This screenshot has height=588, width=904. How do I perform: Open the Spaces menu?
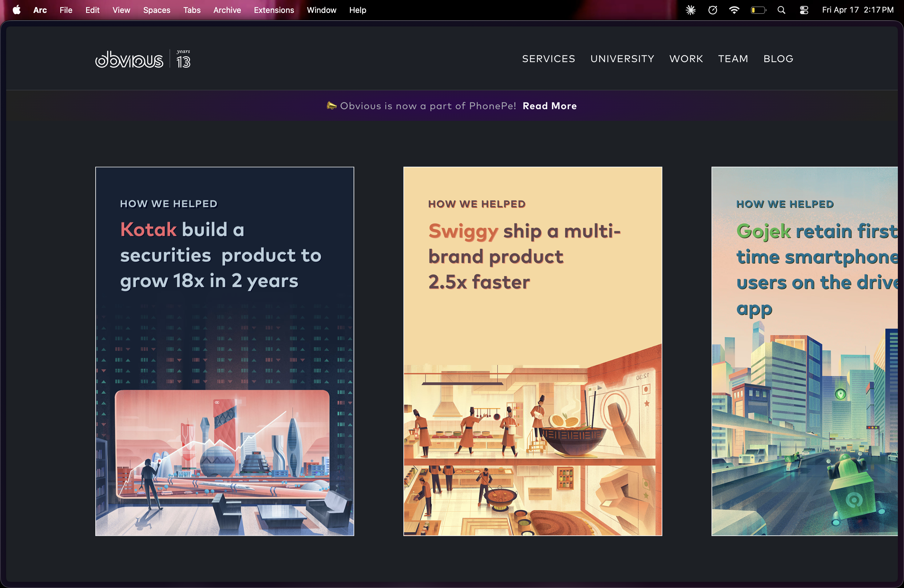tap(157, 10)
